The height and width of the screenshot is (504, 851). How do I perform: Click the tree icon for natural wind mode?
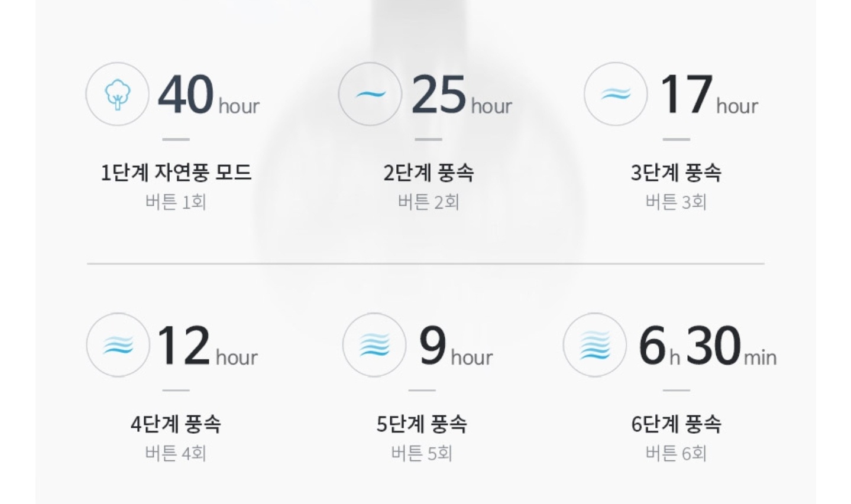tap(117, 94)
